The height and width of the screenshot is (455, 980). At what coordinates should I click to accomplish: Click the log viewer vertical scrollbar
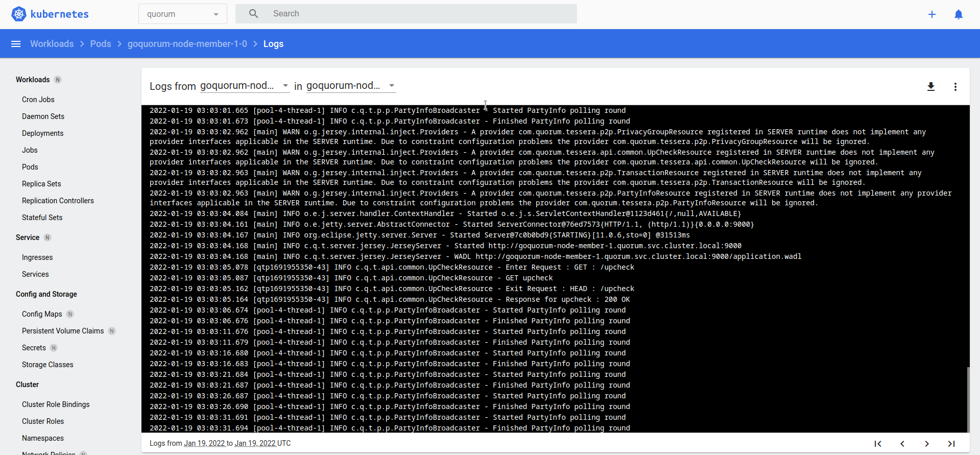coord(967,399)
